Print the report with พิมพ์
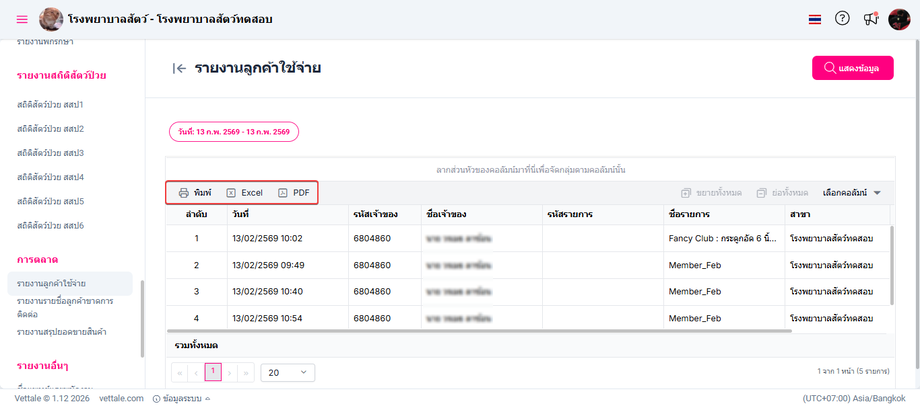Image resolution: width=920 pixels, height=408 pixels. tap(195, 193)
